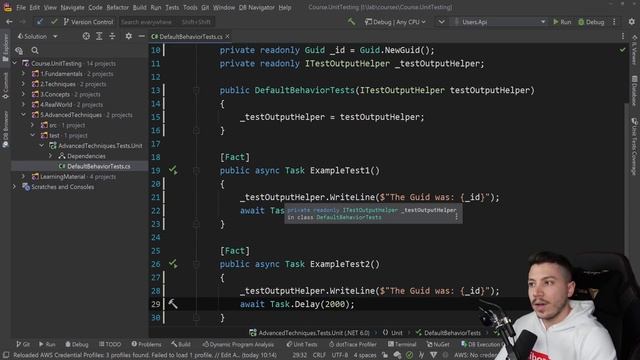Open the File menu
The width and height of the screenshot is (640, 360).
(21, 7)
